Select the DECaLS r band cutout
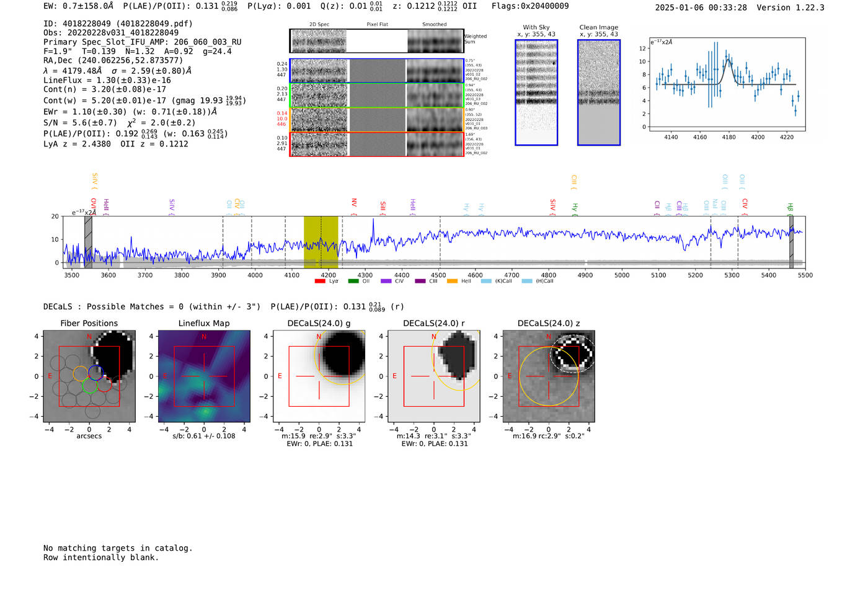868x591 pixels. click(434, 376)
